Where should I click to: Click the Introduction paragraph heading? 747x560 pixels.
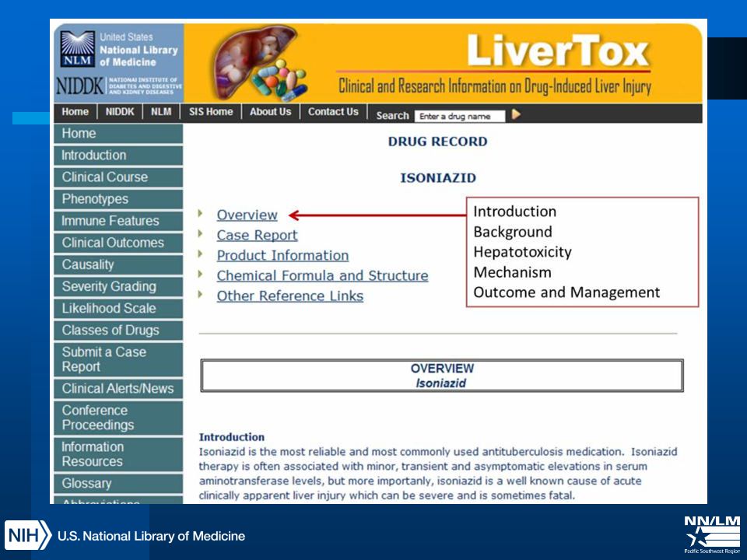[x=232, y=437]
